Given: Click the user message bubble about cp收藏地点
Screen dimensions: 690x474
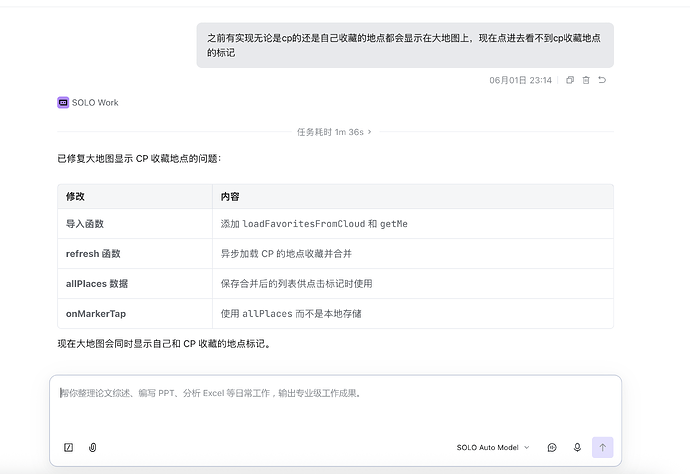Looking at the screenshot, I should [x=405, y=45].
